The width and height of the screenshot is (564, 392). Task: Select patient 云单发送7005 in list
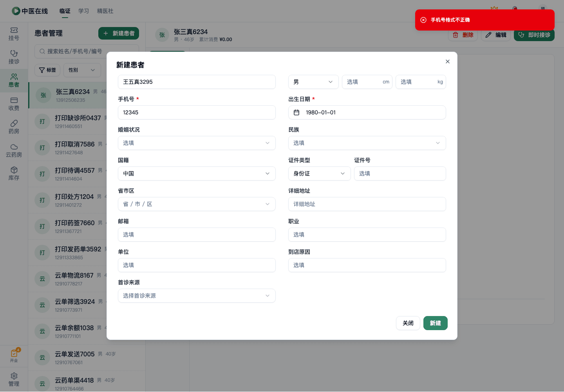(x=87, y=358)
